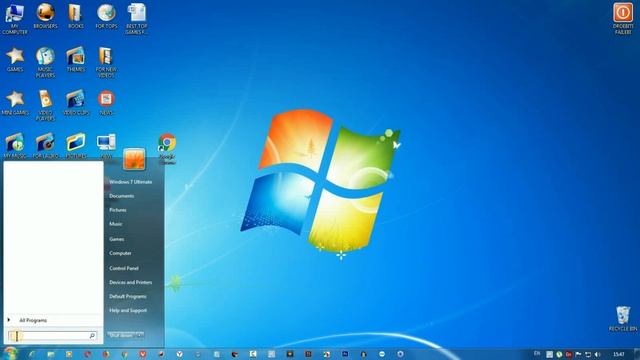The width and height of the screenshot is (640, 360).
Task: Open Pictures in the Start menu list
Action: pos(118,210)
